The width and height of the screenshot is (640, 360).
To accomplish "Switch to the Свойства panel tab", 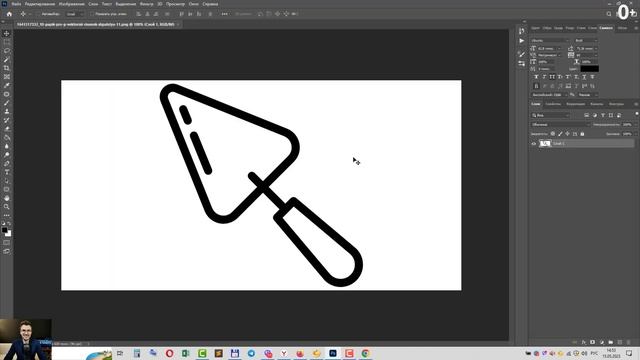I will tap(553, 104).
